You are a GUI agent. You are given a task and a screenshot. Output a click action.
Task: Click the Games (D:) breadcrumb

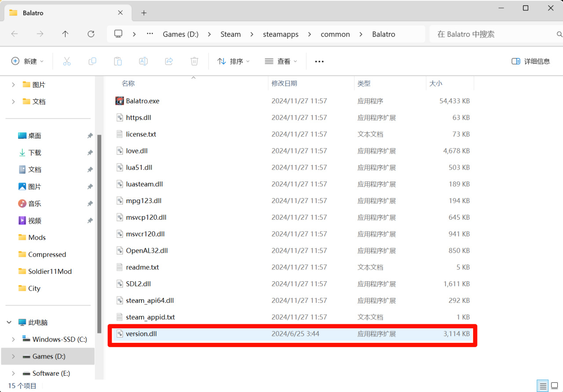[x=180, y=34]
